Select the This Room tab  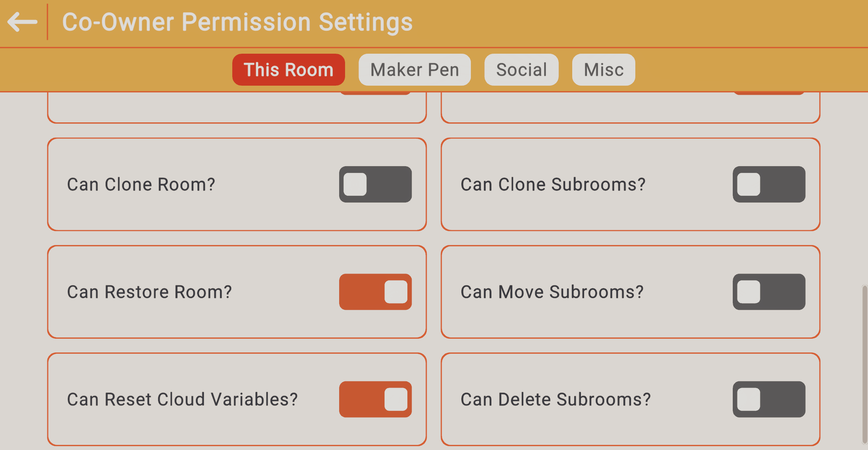point(288,70)
